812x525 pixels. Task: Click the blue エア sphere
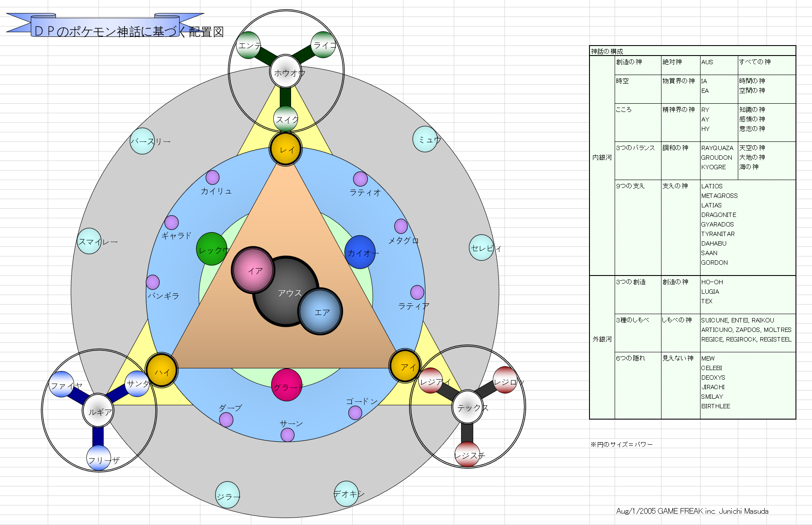[x=321, y=311]
